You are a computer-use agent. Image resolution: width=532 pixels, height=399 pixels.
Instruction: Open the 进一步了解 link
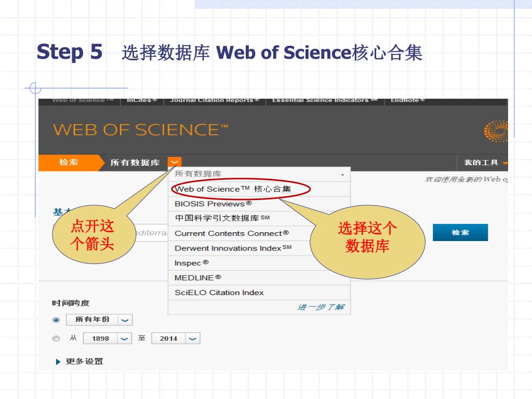coord(321,307)
